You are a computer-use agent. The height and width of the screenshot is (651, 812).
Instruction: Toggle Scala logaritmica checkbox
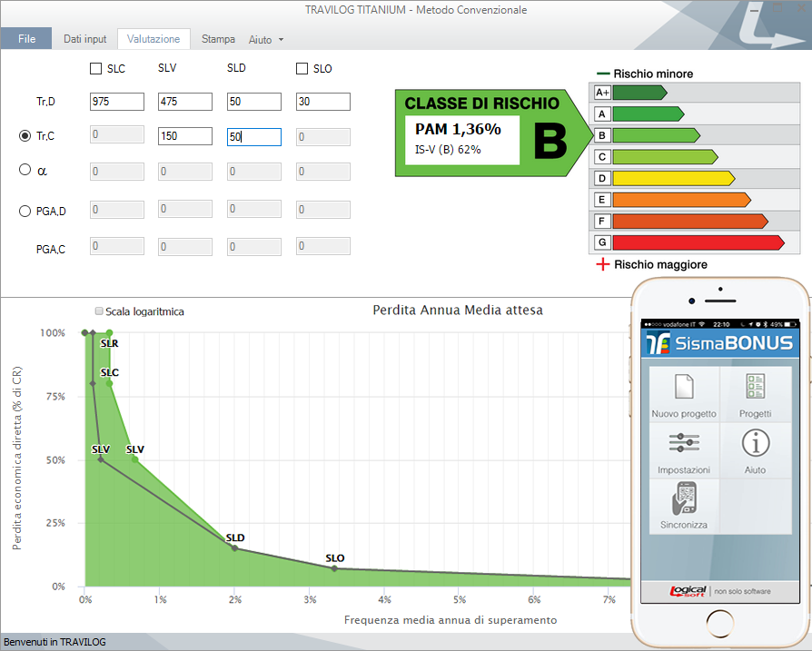pyautogui.click(x=99, y=311)
